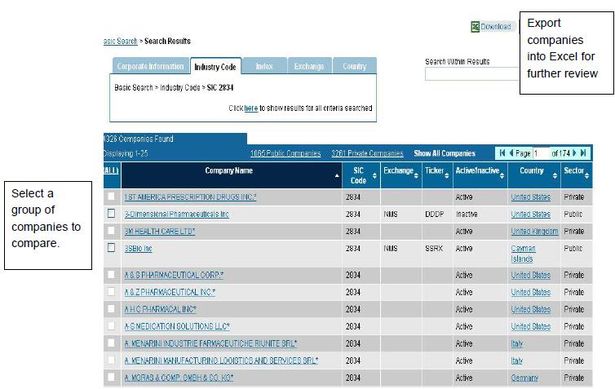Go to first page arrow icon

click(x=502, y=153)
